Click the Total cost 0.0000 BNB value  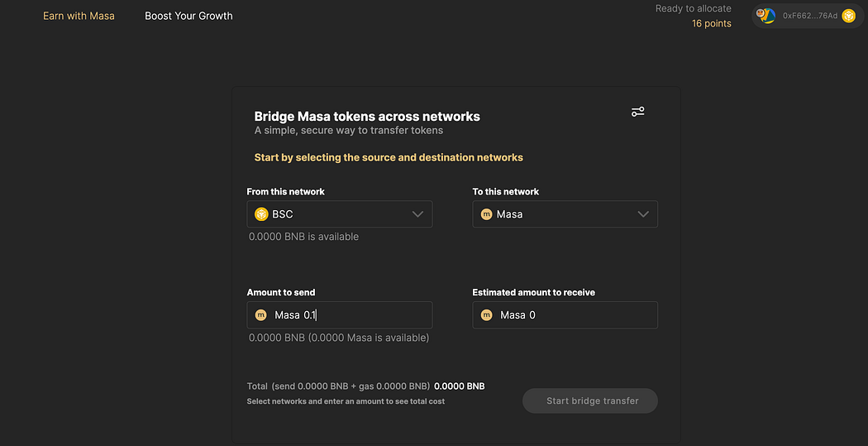(x=459, y=386)
